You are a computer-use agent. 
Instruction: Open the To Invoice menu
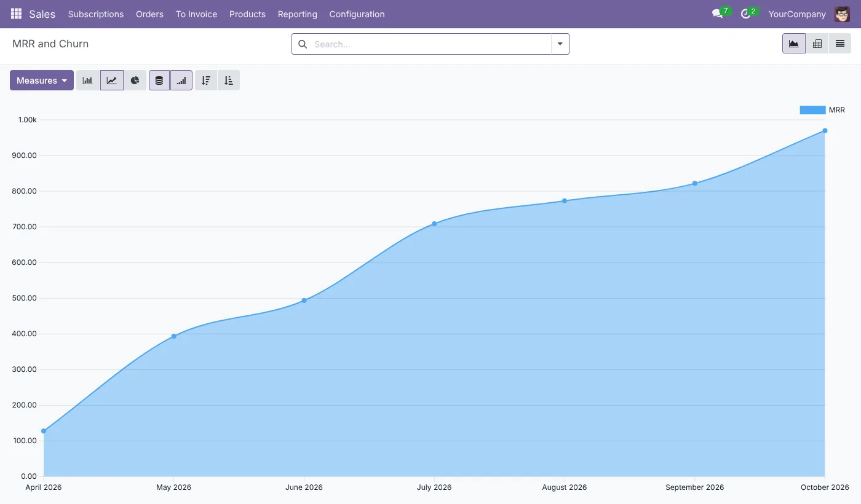[197, 14]
